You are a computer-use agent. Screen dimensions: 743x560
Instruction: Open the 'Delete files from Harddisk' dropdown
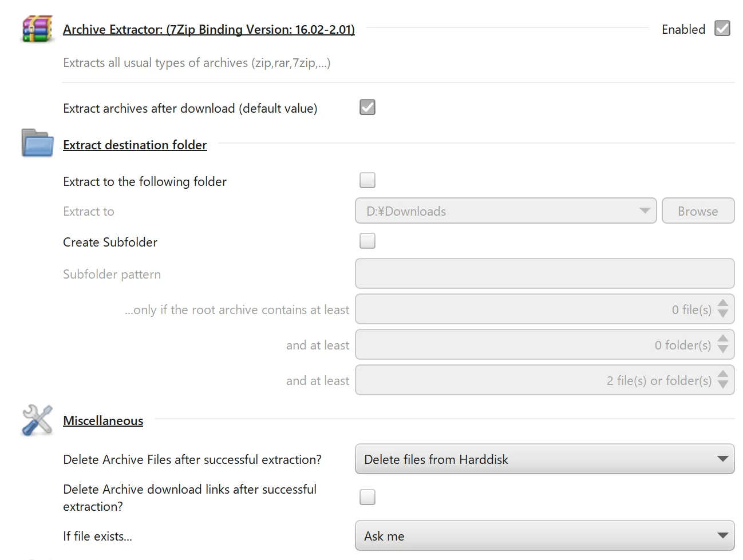click(x=544, y=459)
